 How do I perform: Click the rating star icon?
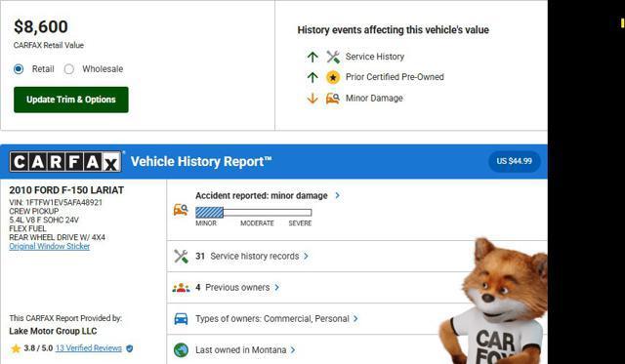(16, 348)
